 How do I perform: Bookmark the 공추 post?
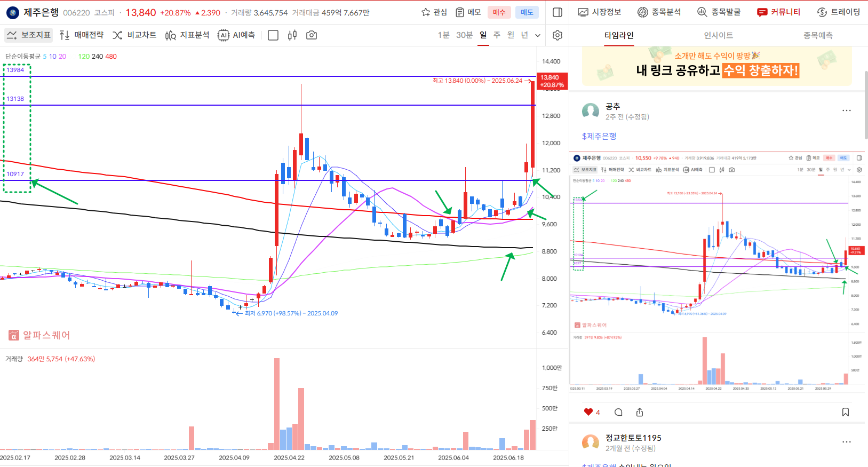coord(846,412)
